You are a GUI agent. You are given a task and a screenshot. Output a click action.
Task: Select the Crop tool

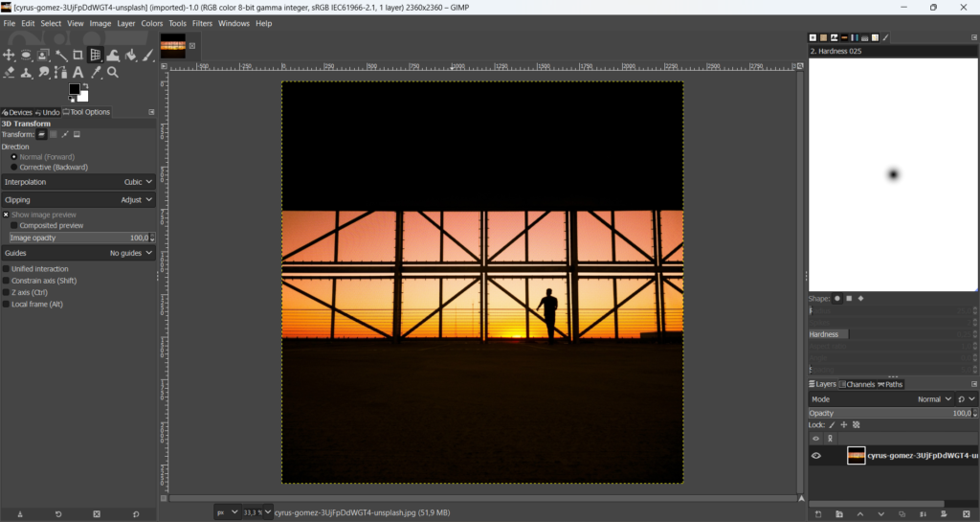click(78, 56)
